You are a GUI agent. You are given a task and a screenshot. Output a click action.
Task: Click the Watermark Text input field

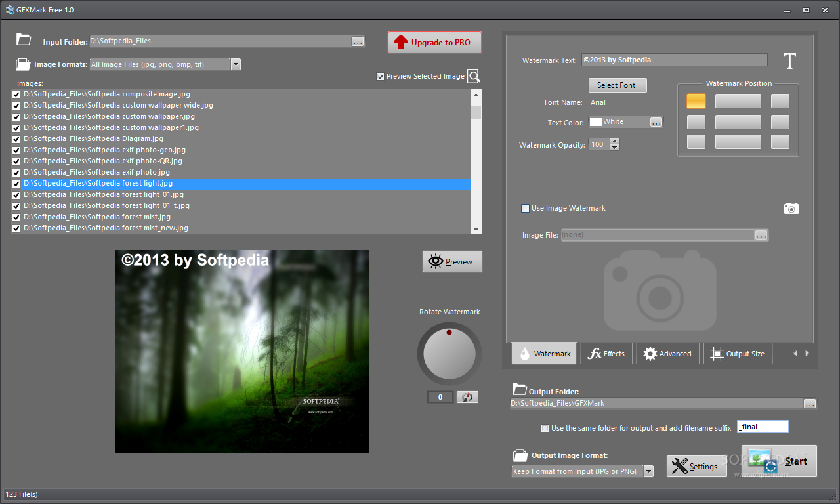[x=674, y=60]
